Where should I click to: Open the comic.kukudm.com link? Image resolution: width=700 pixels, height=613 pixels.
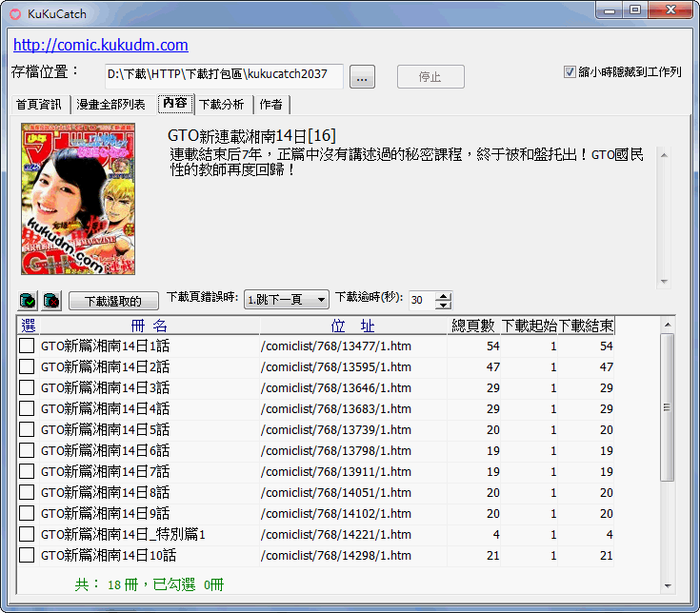pyautogui.click(x=100, y=45)
